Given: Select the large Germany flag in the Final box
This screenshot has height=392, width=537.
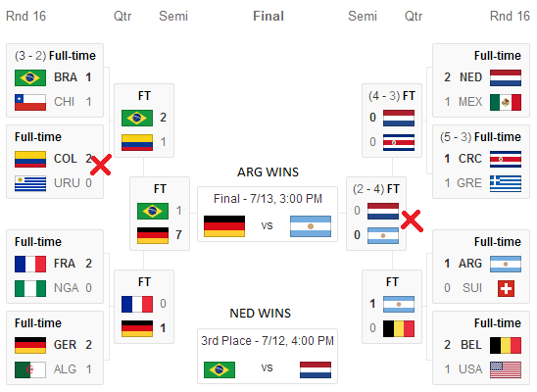Looking at the screenshot, I should 224,226.
